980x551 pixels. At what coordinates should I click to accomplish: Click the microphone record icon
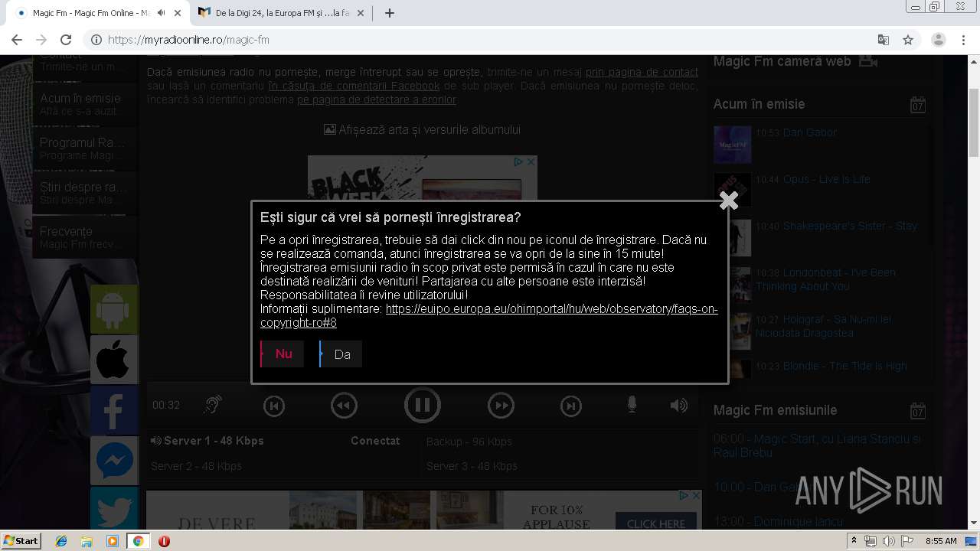(632, 405)
